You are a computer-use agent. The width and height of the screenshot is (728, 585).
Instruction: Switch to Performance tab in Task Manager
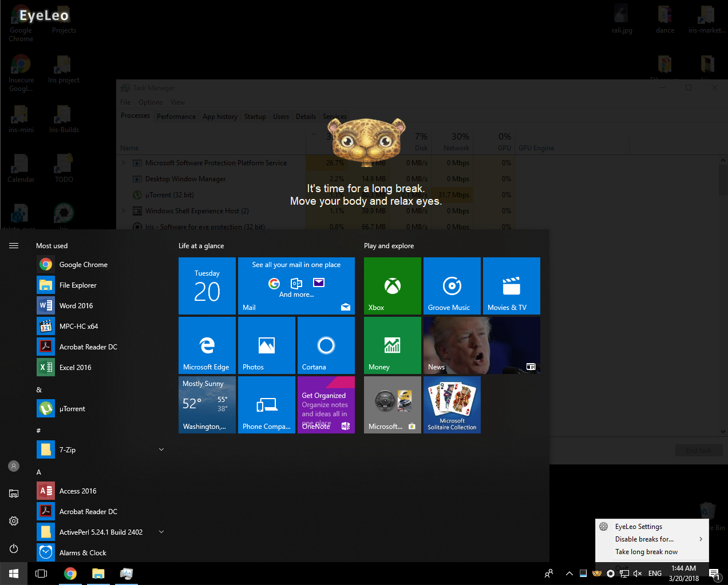tap(176, 117)
